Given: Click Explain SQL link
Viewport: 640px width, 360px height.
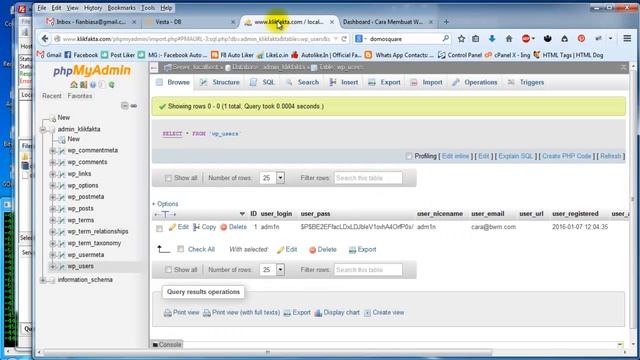Looking at the screenshot, I should point(516,156).
